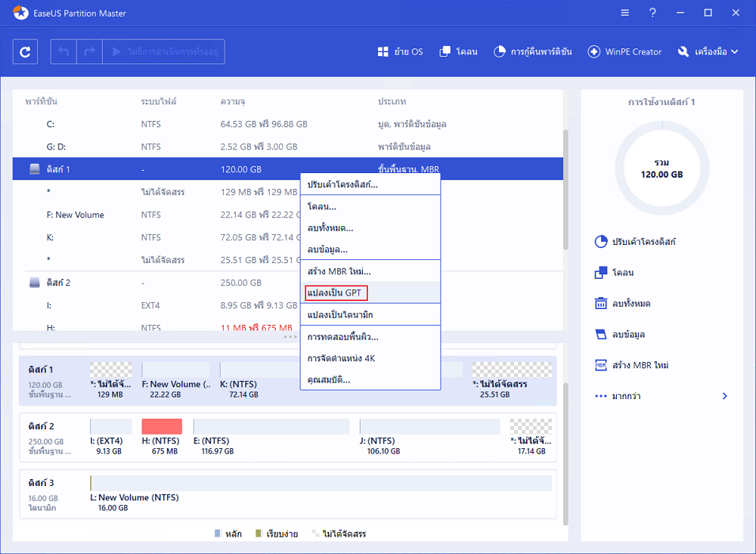Click โคลน icon in right panel
Screen dimensions: 756x554
tap(601, 272)
